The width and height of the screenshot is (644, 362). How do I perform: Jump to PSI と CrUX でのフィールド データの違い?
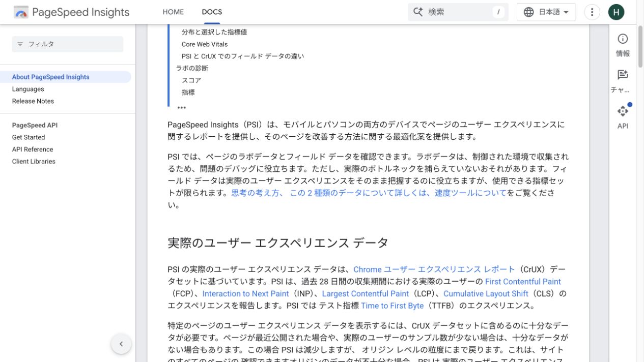pyautogui.click(x=243, y=56)
